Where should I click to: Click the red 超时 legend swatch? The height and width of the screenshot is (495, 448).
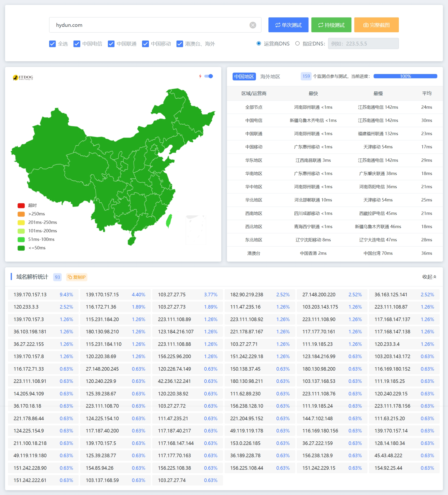[x=21, y=206]
